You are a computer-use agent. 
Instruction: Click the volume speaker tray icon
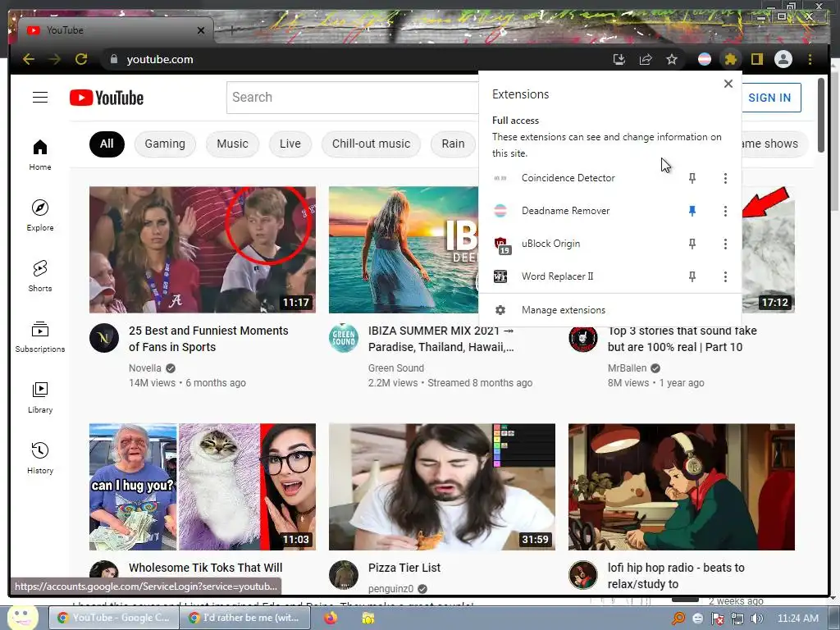[x=757, y=619]
